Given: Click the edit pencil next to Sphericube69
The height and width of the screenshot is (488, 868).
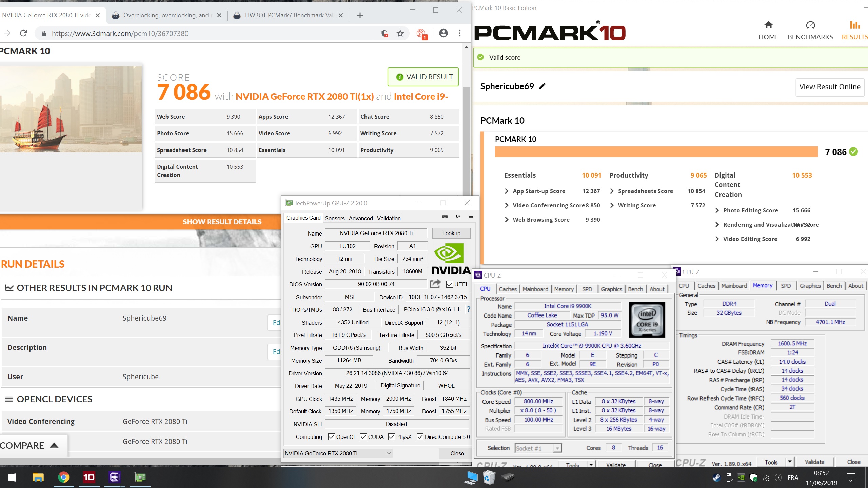Looking at the screenshot, I should pos(542,86).
